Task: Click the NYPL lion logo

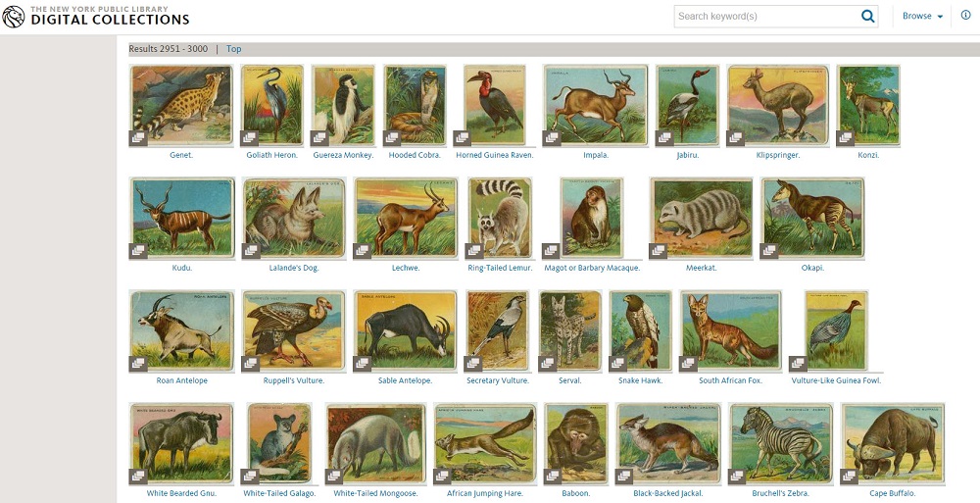Action: point(14,16)
